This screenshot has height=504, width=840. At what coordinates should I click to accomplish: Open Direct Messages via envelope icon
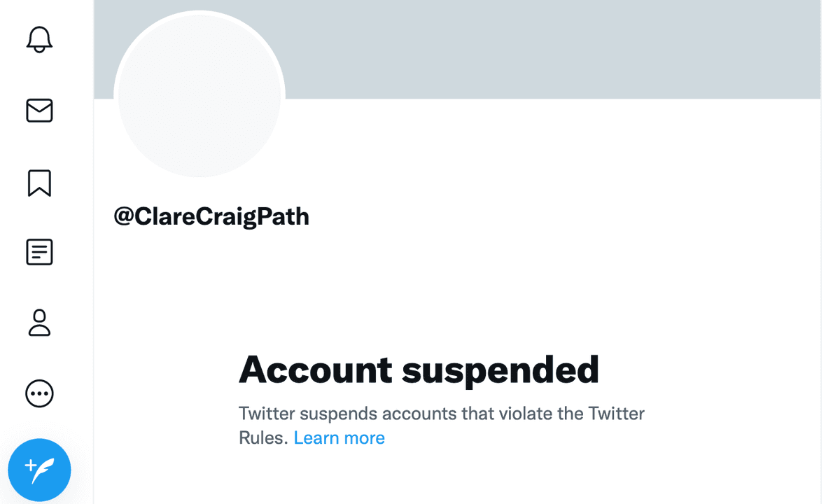[39, 111]
